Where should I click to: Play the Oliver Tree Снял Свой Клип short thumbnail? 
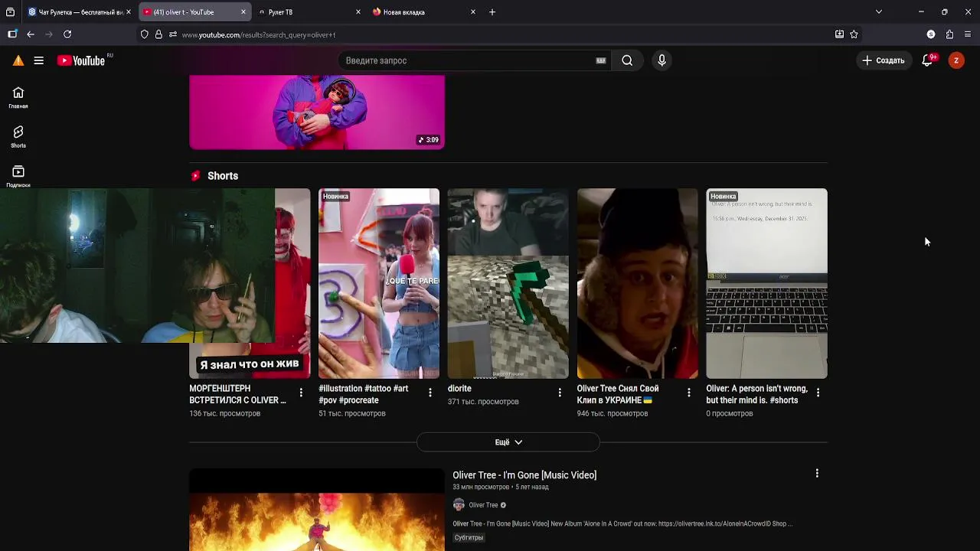tap(638, 283)
